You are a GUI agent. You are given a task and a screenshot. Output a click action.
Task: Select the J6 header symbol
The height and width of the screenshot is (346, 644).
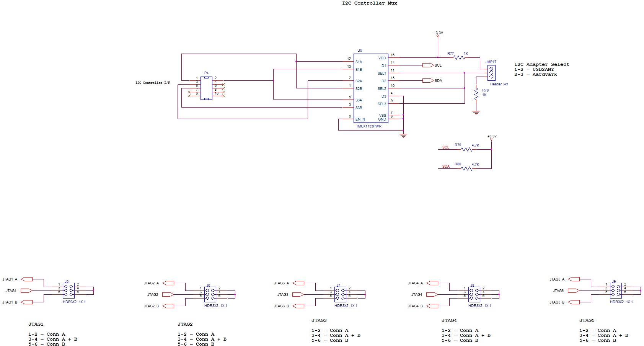click(210, 294)
